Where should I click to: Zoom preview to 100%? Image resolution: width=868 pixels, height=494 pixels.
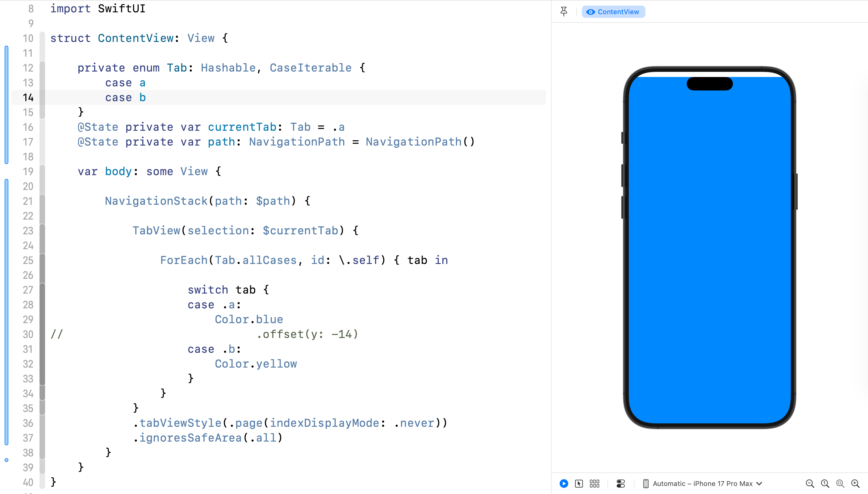pyautogui.click(x=825, y=484)
